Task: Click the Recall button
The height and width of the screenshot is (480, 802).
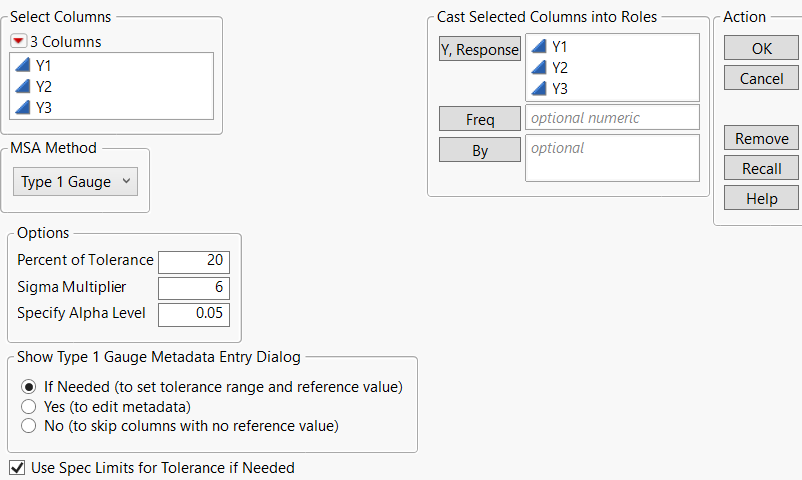Action: (761, 169)
